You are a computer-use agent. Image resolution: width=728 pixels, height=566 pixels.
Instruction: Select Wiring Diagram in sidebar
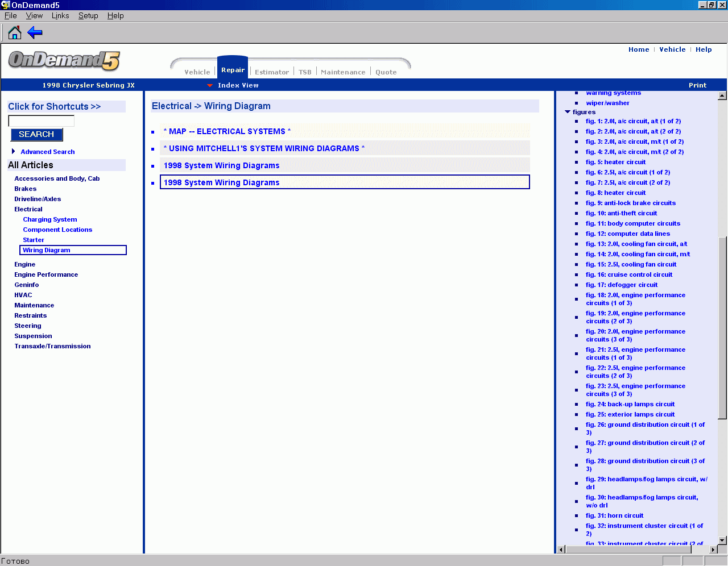click(x=73, y=250)
